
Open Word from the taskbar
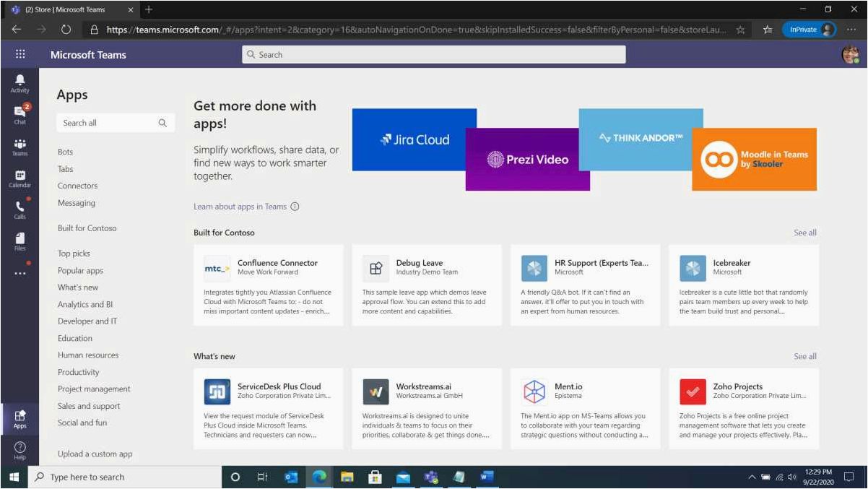[x=486, y=477]
